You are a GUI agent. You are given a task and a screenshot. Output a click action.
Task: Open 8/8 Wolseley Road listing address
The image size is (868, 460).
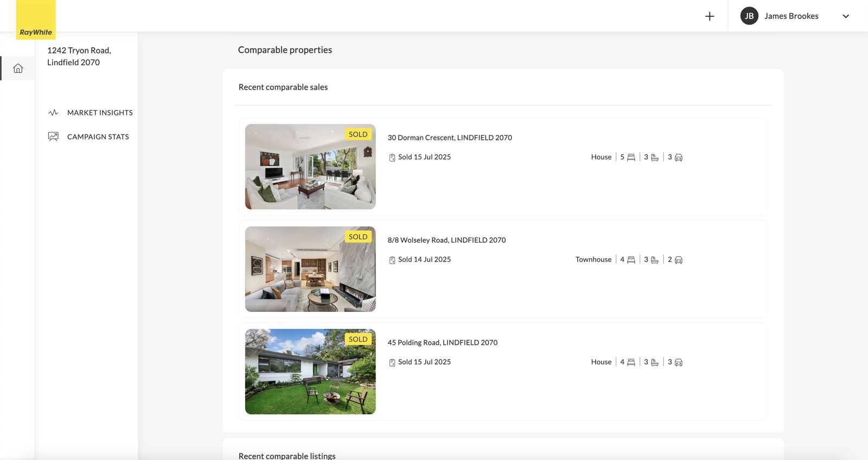click(446, 240)
